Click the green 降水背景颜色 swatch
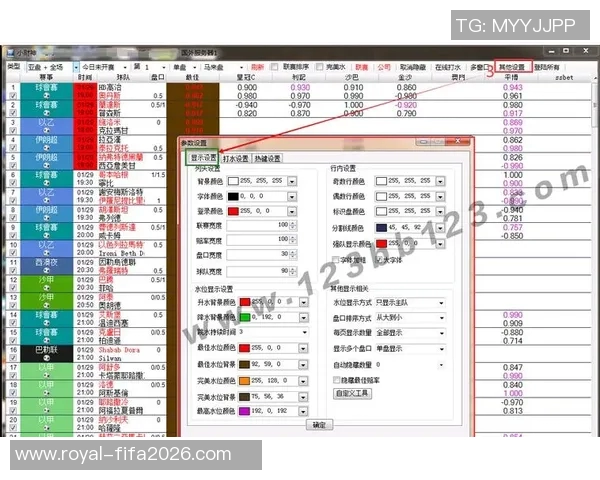 coord(245,317)
